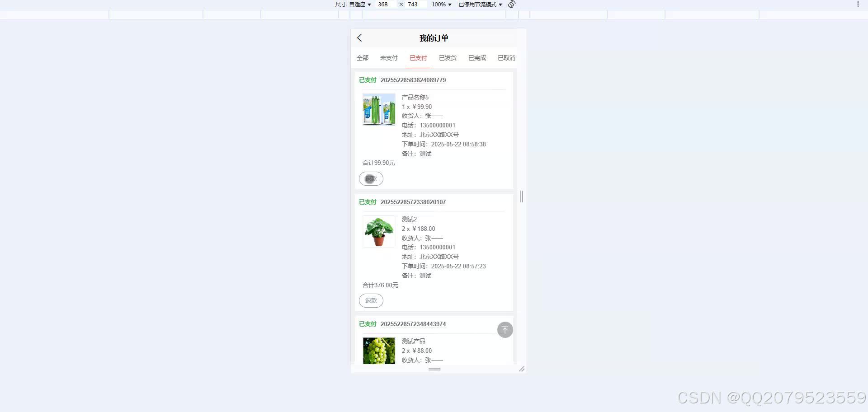Tap the scroll-to-top round button
This screenshot has height=412, width=868.
coord(505,330)
